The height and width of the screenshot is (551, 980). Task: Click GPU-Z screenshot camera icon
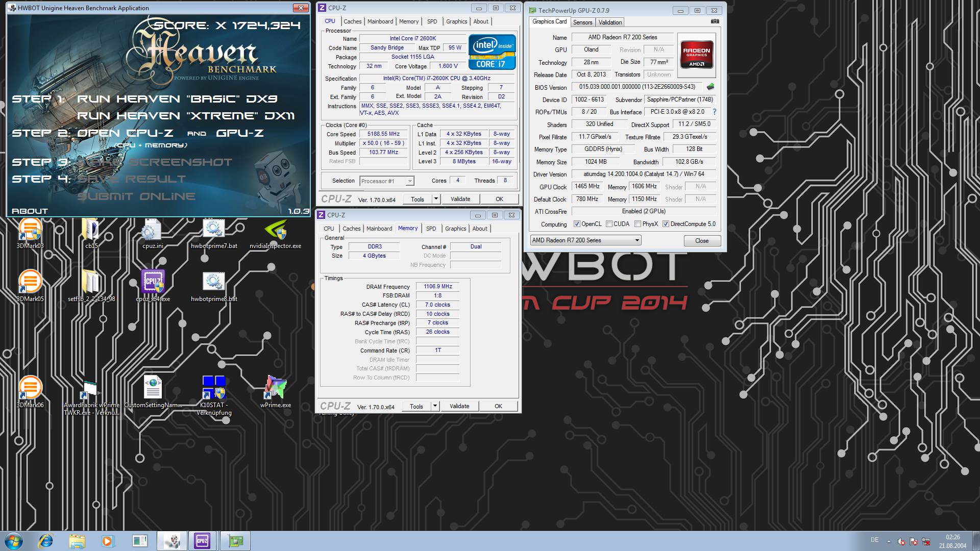[x=715, y=21]
